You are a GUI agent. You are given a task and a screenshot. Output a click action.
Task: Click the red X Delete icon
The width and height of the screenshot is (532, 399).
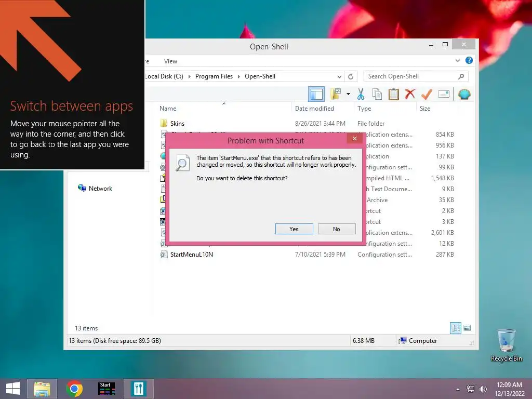pyautogui.click(x=410, y=94)
